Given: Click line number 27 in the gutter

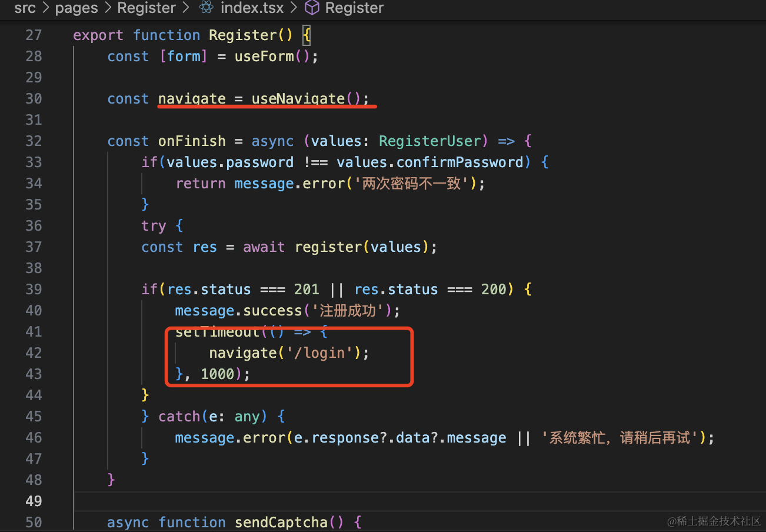Looking at the screenshot, I should coord(34,35).
